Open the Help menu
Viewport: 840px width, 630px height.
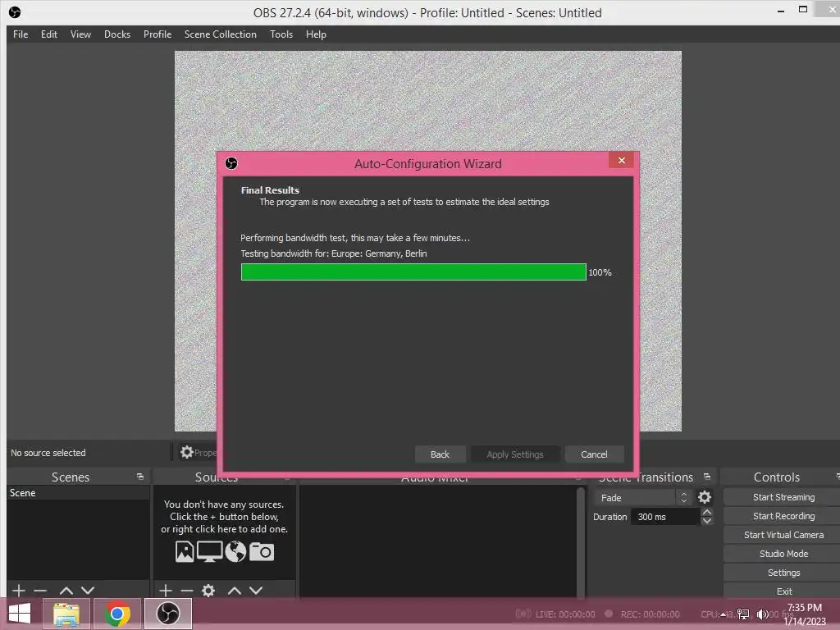pos(316,34)
